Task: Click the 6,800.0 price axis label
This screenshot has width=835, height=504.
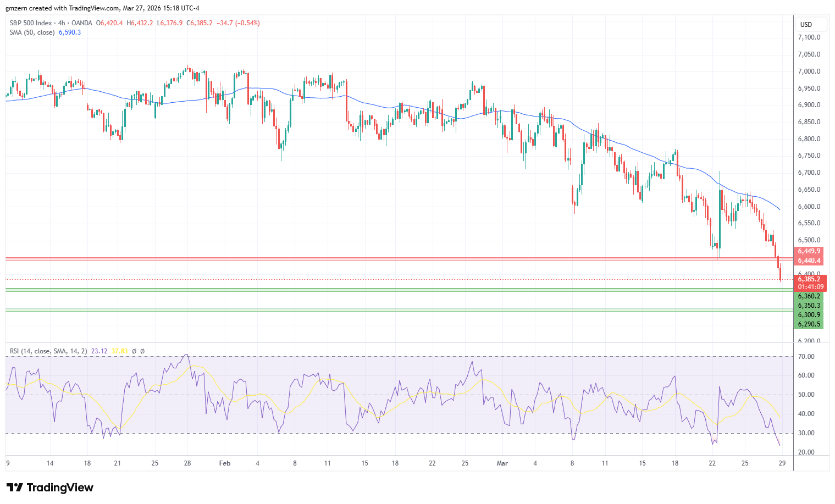Action: (x=809, y=139)
